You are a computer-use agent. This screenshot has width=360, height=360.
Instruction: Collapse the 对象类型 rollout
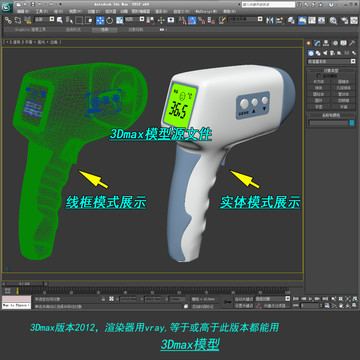coord(331,70)
